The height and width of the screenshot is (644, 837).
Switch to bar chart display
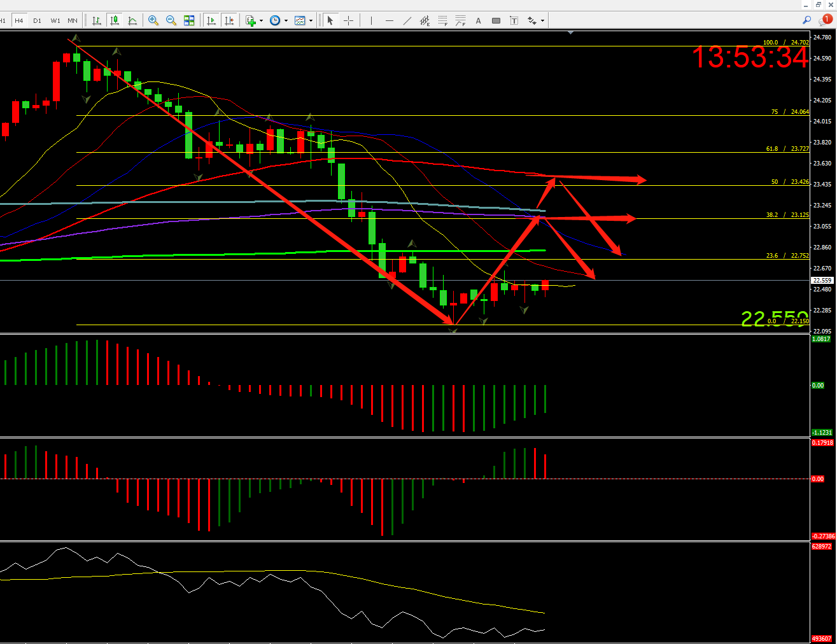click(x=97, y=20)
